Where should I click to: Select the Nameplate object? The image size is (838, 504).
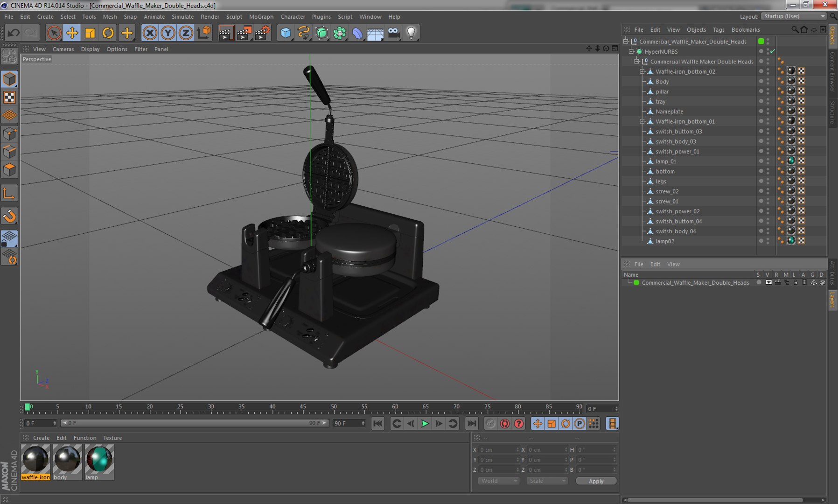coord(669,112)
